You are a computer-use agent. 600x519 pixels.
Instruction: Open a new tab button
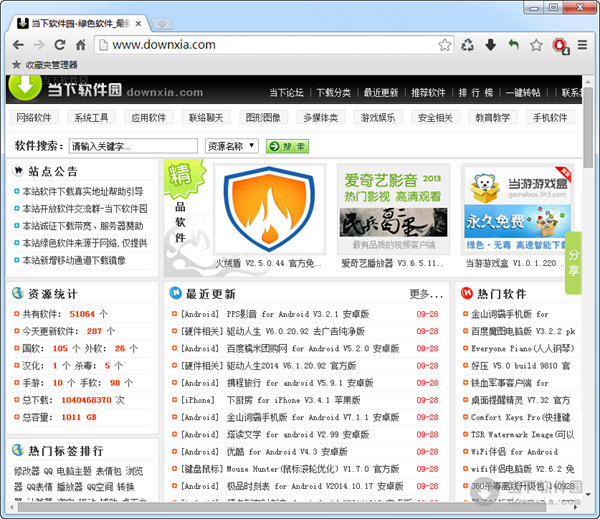tap(162, 24)
